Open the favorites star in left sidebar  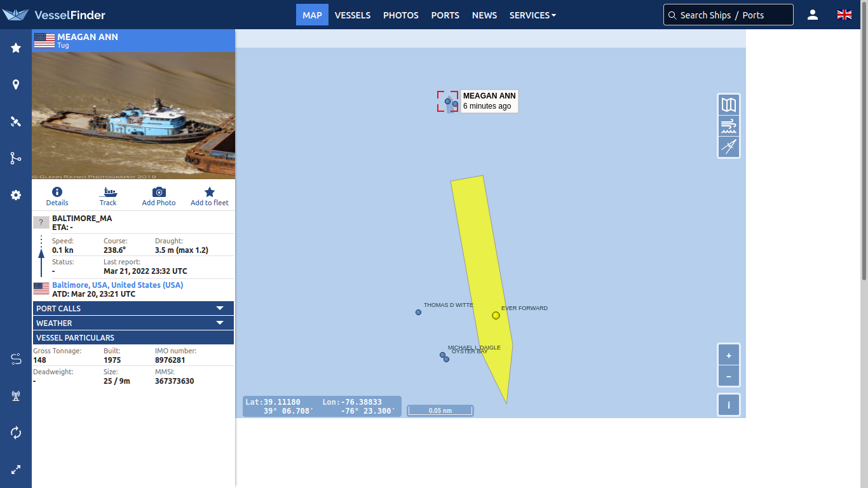tap(16, 48)
